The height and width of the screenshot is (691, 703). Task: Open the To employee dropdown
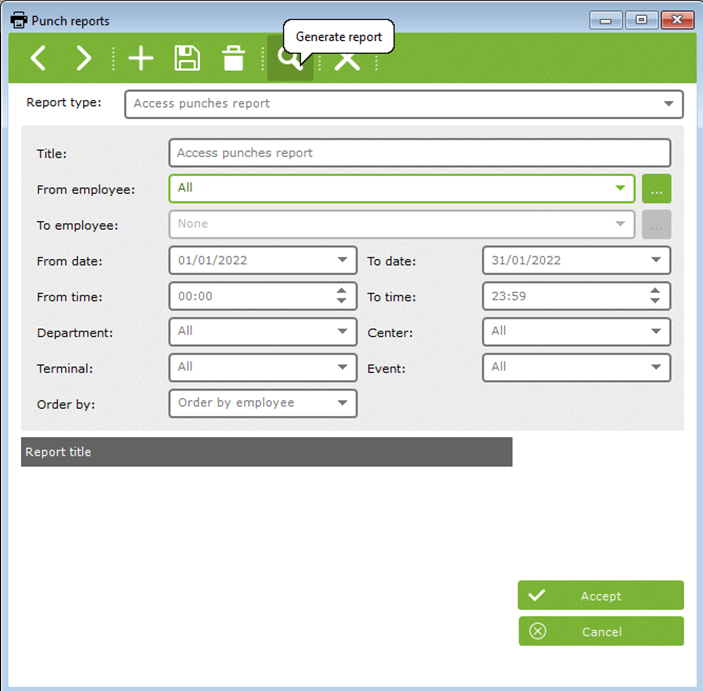coord(402,224)
